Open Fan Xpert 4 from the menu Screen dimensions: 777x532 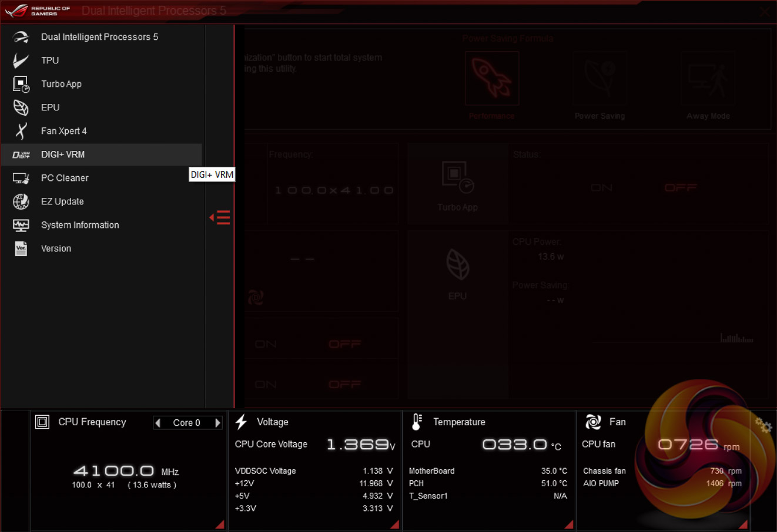[101, 131]
